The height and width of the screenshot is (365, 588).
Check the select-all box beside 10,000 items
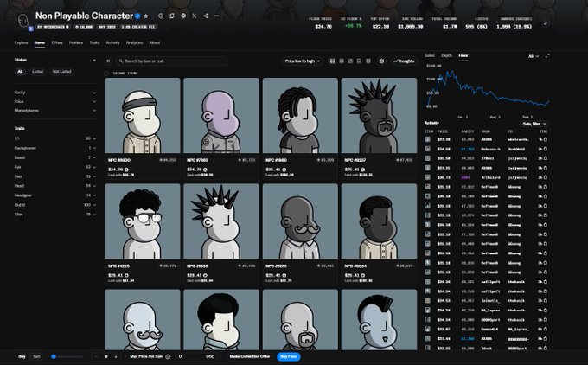pos(106,74)
